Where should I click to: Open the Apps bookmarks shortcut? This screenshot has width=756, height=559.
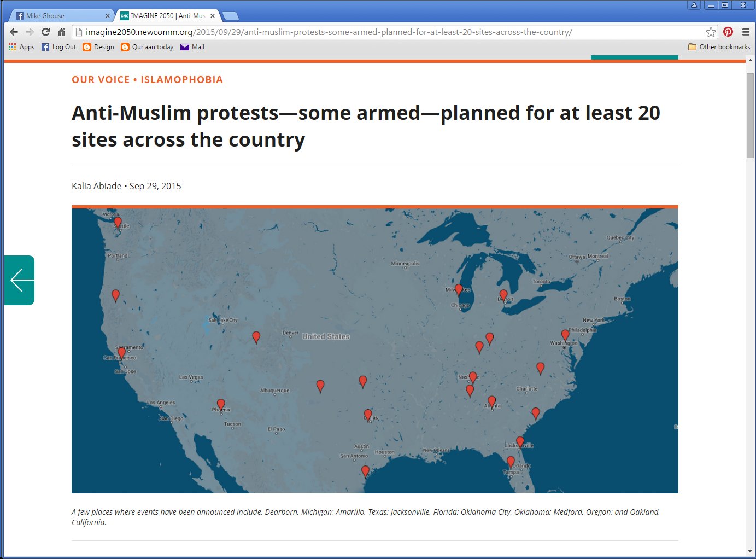[21, 47]
